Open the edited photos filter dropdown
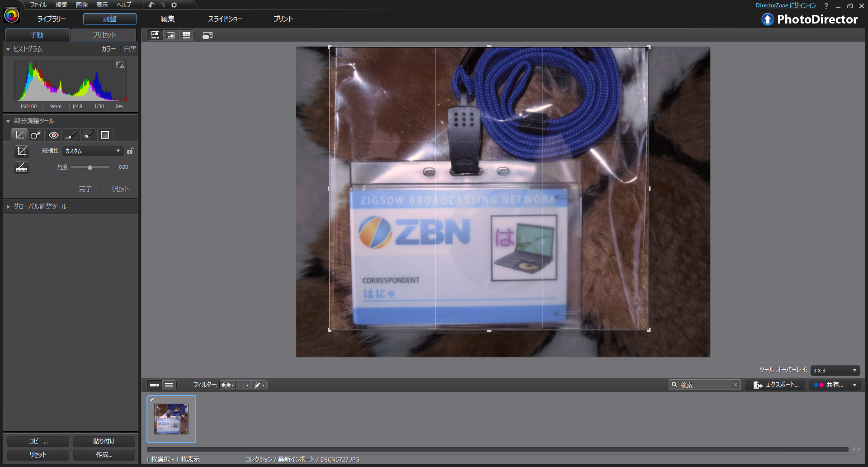The image size is (868, 467). [x=259, y=385]
